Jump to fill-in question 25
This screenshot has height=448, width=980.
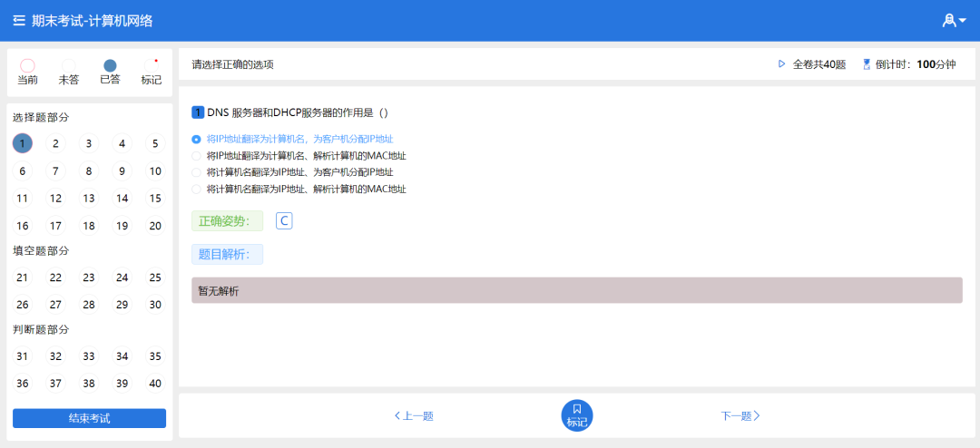click(155, 278)
